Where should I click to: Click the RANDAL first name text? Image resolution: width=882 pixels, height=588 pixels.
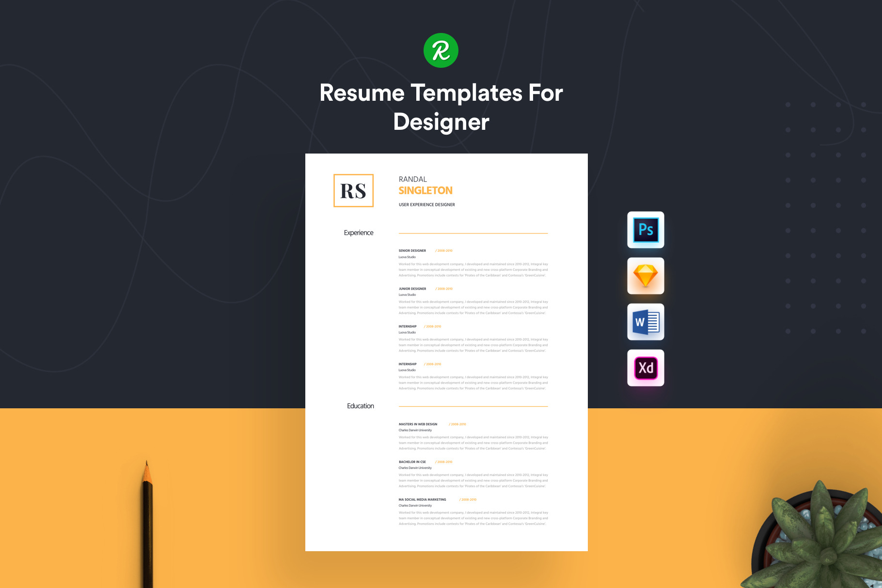(x=412, y=179)
